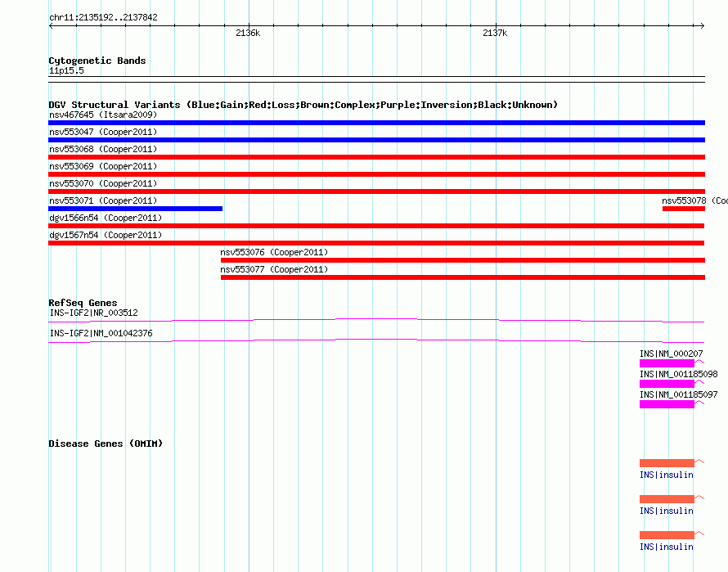Click the short red nsv553078 loss bar
This screenshot has height=572, width=728.
[x=684, y=209]
